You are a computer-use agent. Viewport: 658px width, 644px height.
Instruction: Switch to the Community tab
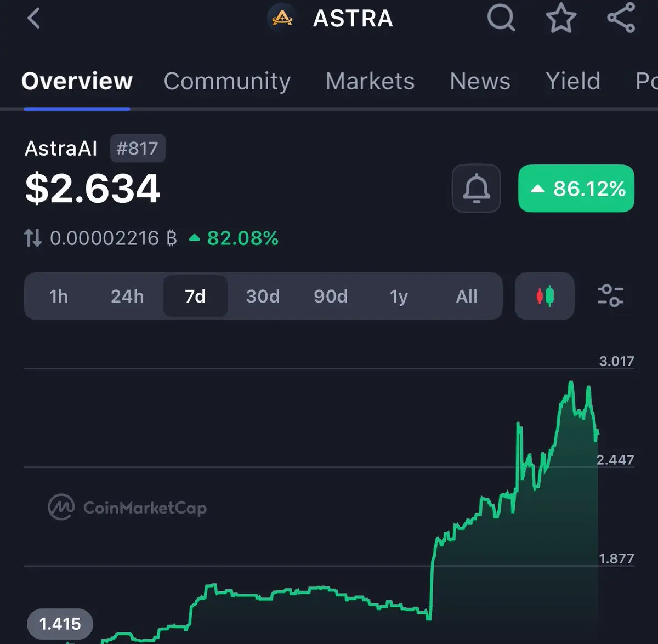pyautogui.click(x=227, y=81)
